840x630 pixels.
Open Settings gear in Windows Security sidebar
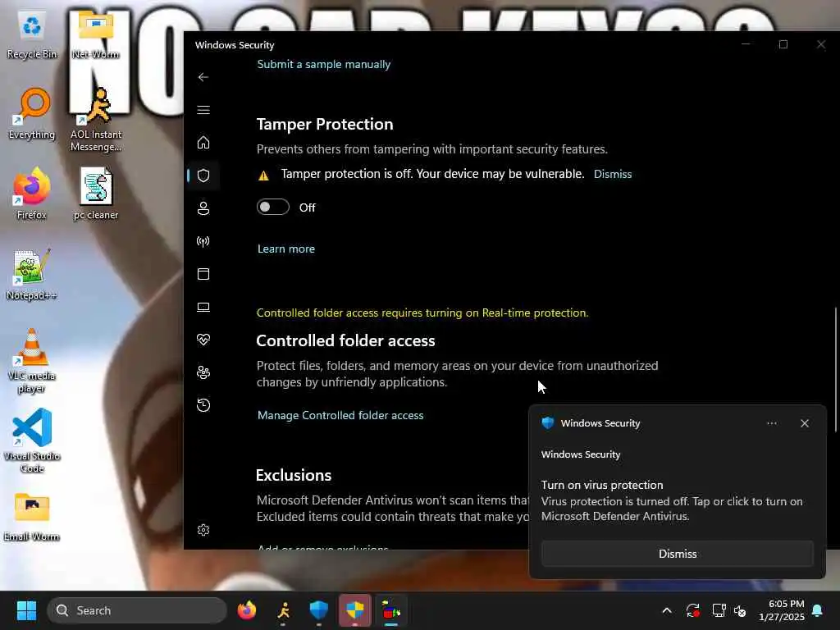pos(203,530)
